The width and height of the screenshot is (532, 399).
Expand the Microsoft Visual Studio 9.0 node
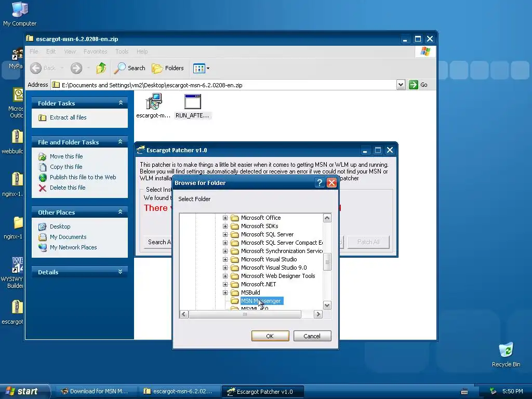225,268
